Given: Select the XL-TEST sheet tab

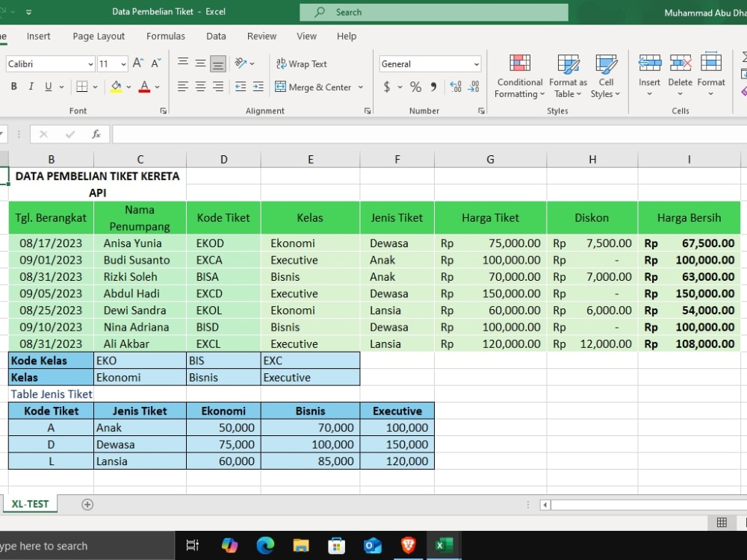Looking at the screenshot, I should click(30, 504).
